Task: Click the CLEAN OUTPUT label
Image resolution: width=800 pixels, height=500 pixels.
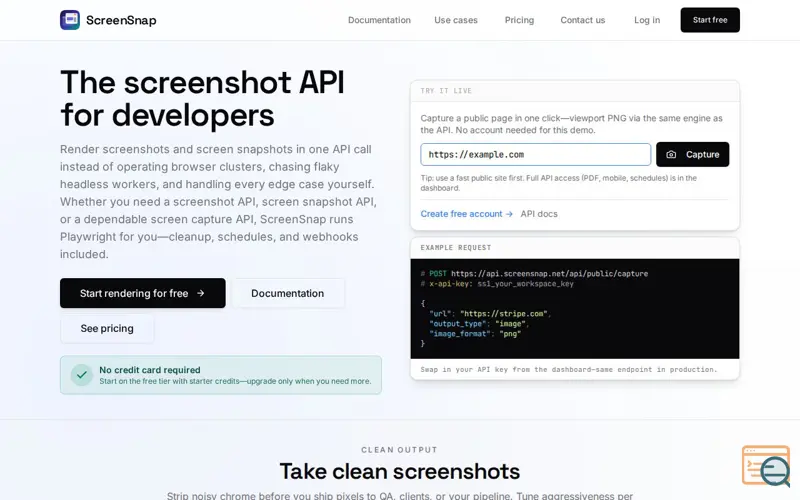Action: tap(399, 450)
